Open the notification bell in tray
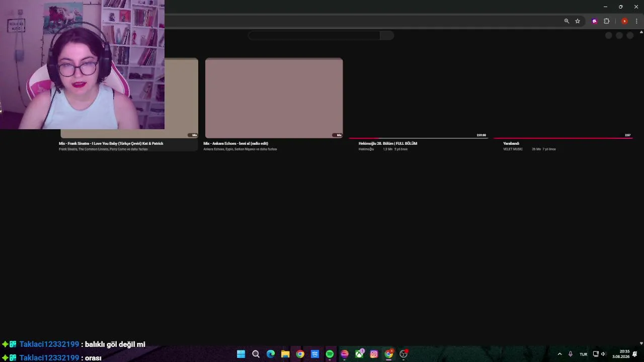 [x=635, y=354]
